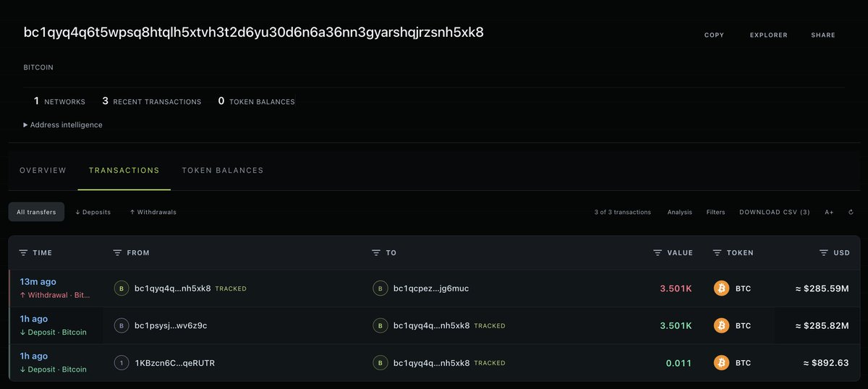Click recipient bc1qyq4q...nh5xk8 in the 0.011 deposit row
Screen dimensions: 868x389
coord(431,363)
